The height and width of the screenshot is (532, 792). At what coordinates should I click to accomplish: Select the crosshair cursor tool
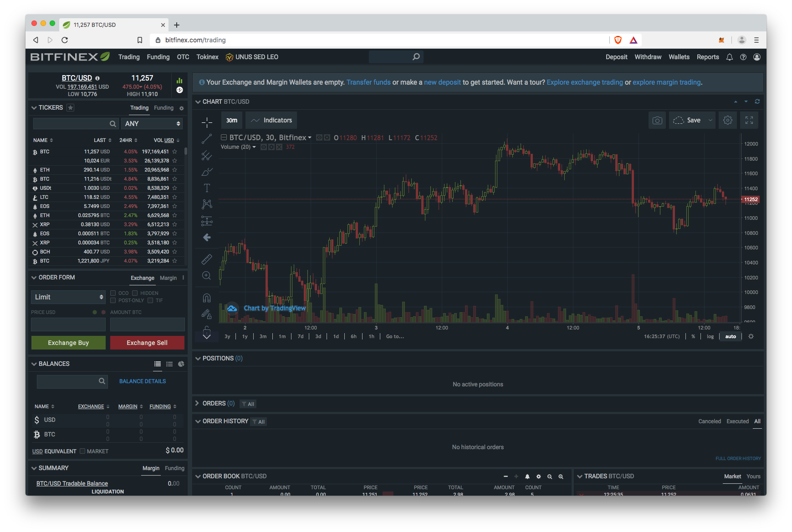[207, 122]
